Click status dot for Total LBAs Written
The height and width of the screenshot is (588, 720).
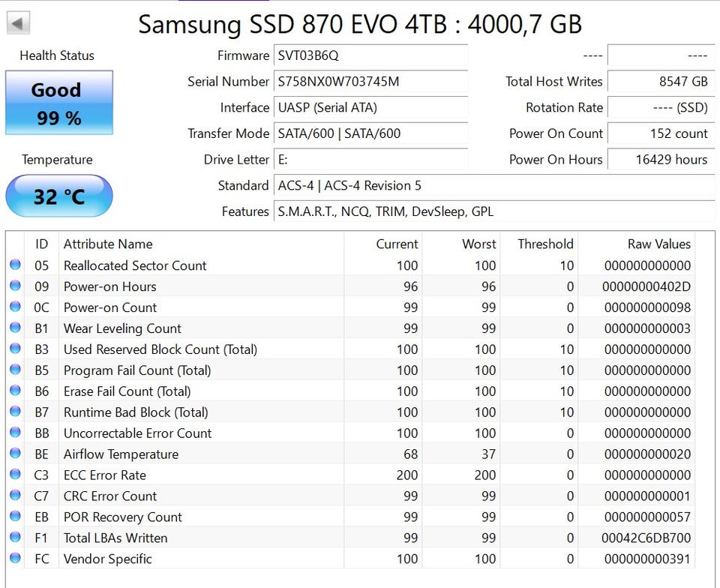point(15,536)
